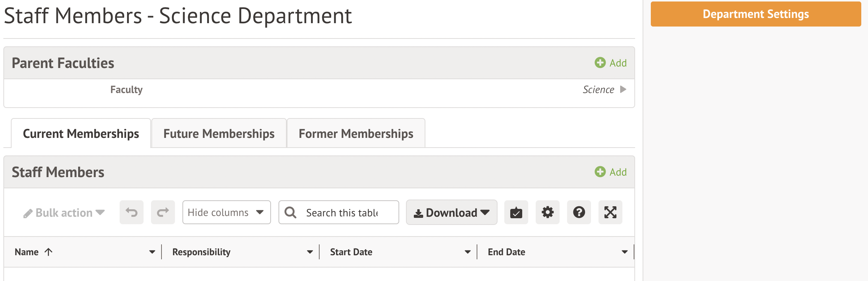Open the Start Date column menu arrow

(468, 252)
